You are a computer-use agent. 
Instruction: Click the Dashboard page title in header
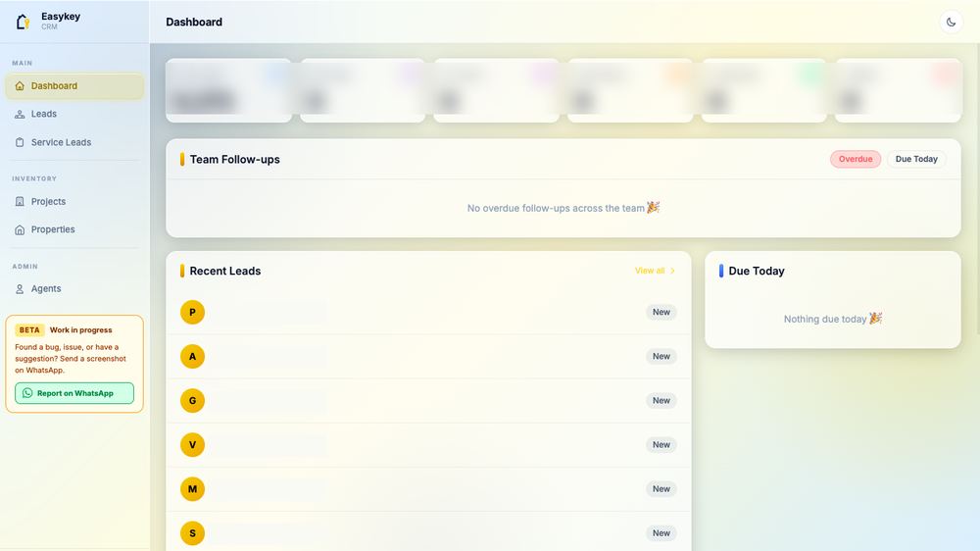tap(194, 22)
